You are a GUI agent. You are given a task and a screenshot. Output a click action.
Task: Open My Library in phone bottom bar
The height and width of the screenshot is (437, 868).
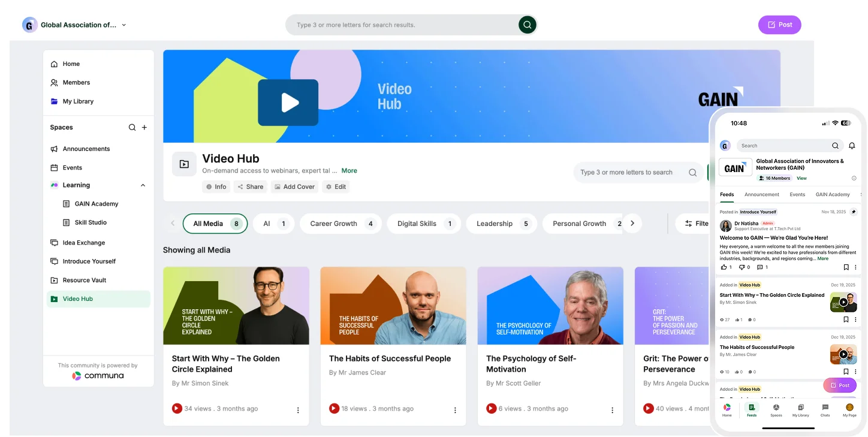click(x=800, y=410)
